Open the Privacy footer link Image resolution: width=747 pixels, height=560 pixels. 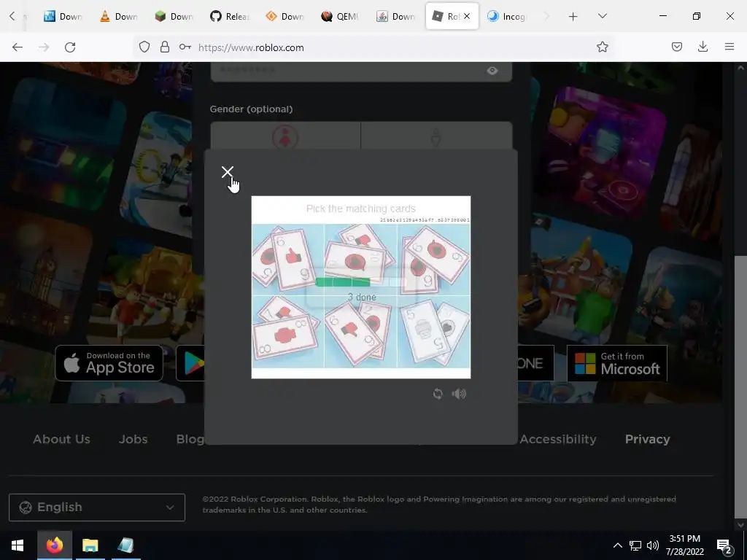tap(648, 439)
